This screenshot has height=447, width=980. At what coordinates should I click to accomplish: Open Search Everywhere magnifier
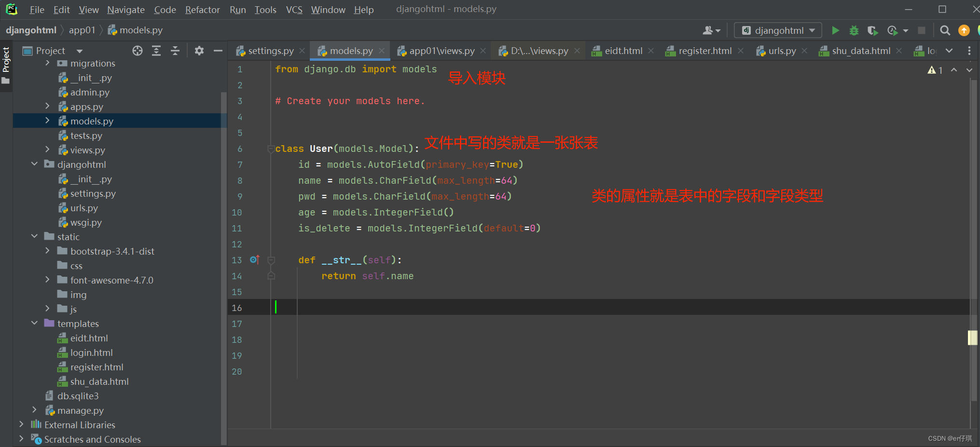pos(945,30)
